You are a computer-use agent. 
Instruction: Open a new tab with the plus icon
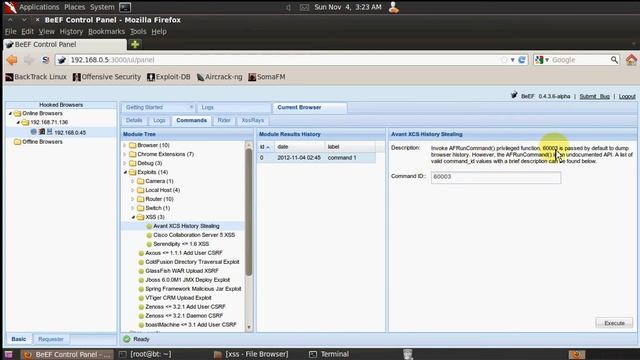point(135,44)
